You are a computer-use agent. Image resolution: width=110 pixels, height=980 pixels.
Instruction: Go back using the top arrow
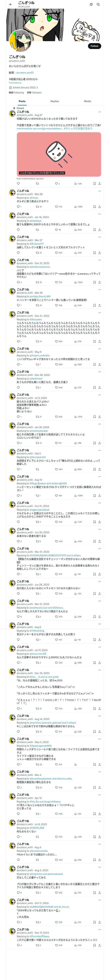click(11, 5)
